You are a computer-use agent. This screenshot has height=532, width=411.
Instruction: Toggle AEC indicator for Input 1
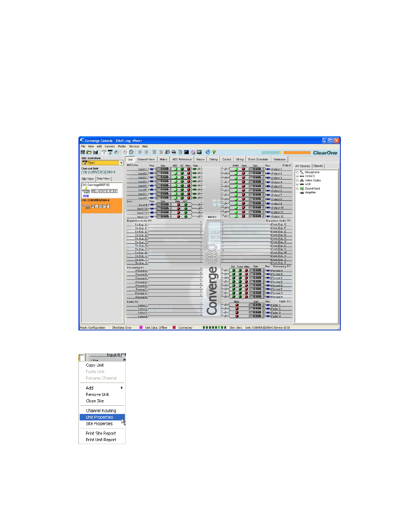(175, 169)
